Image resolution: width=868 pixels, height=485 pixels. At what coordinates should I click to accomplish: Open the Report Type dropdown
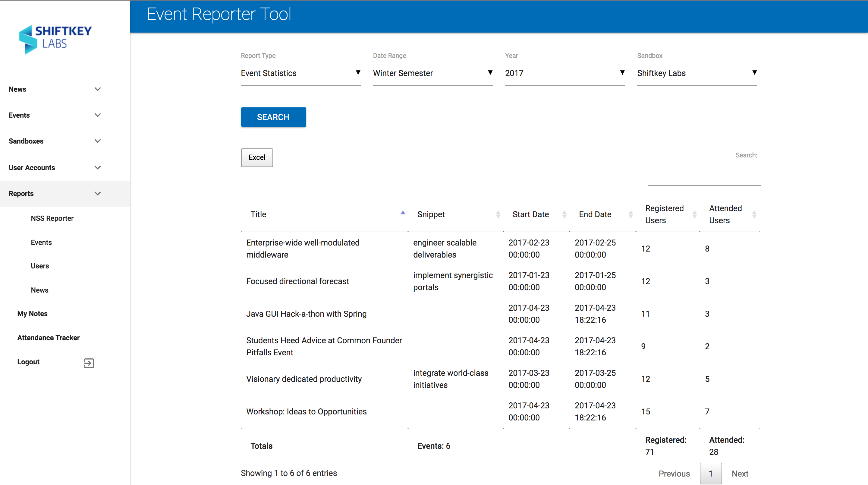tap(301, 73)
